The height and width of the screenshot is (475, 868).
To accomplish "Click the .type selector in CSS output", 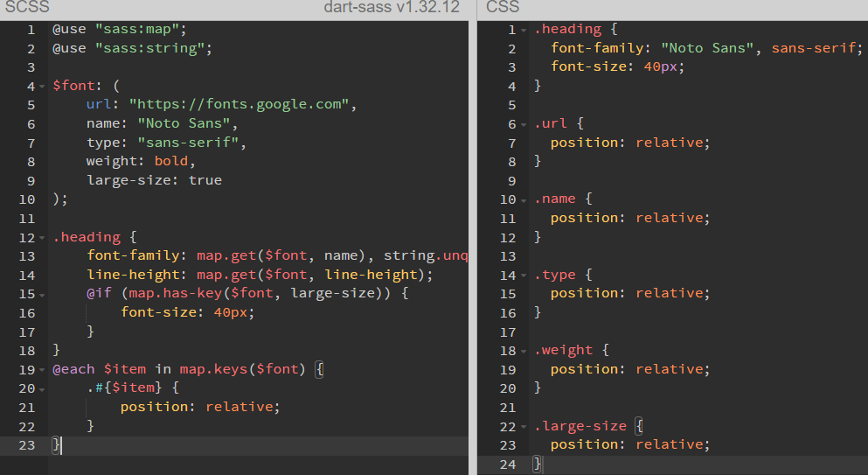I will tap(555, 275).
